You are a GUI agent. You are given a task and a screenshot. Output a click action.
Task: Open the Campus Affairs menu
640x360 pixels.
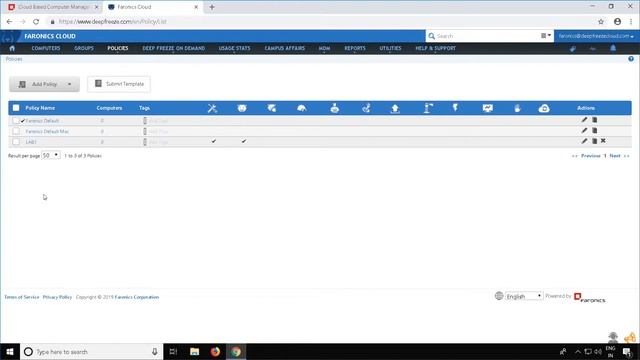click(x=284, y=48)
